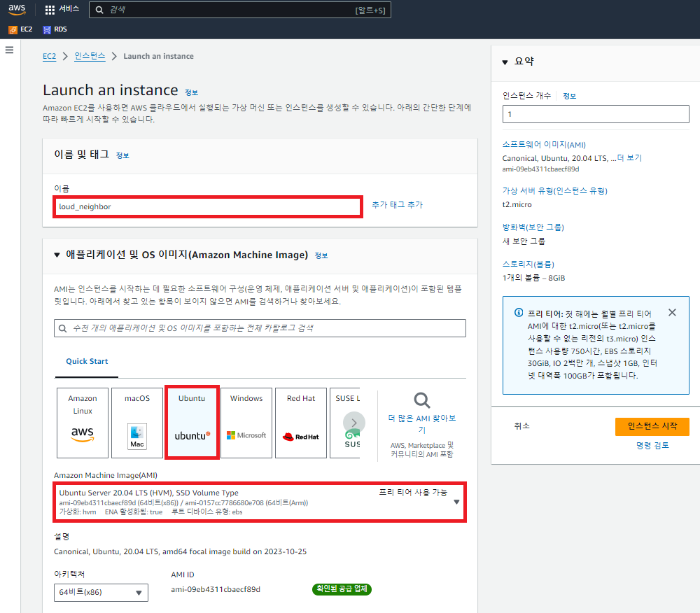Open the 아키텍처 64비트(x86) dropdown
700x613 pixels.
coord(101,593)
